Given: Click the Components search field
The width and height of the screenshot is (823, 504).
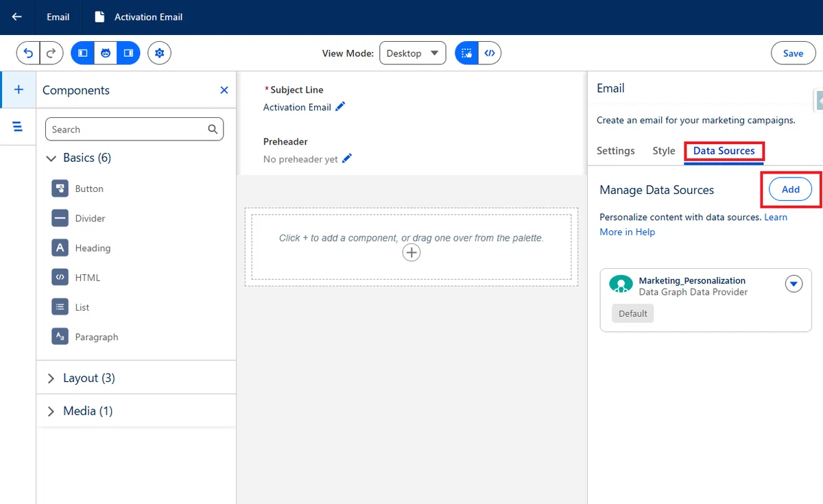Looking at the screenshot, I should tap(134, 129).
